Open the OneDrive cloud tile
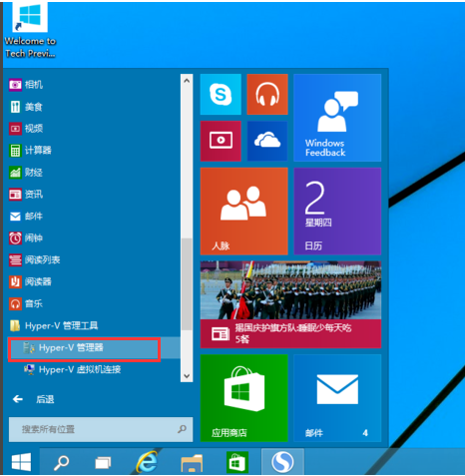Screen dimensions: 465x476 (x=267, y=141)
